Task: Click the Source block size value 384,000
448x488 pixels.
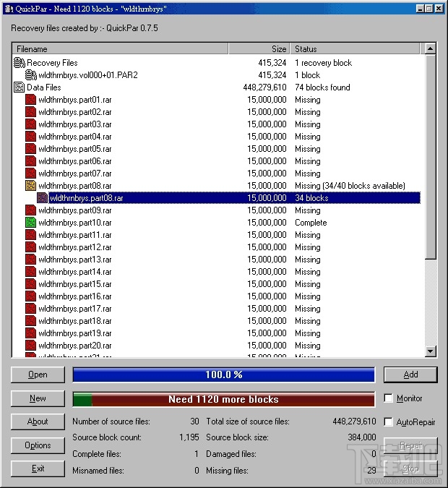Action: pos(362,437)
